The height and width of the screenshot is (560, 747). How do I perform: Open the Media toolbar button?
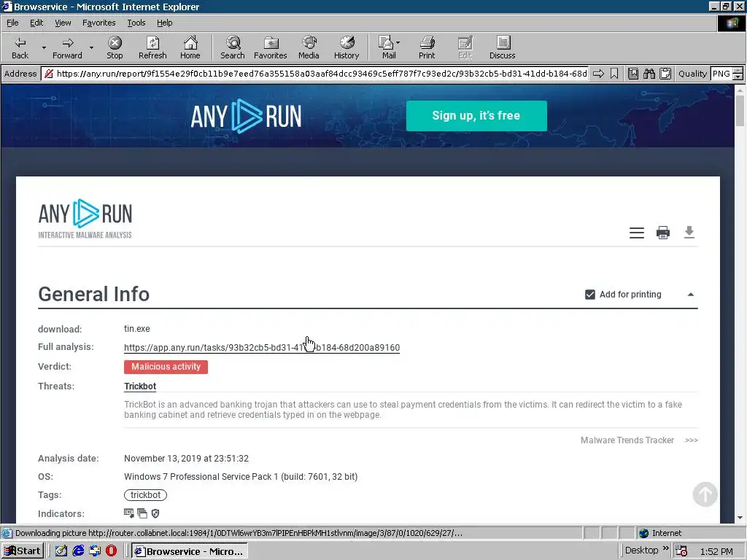coord(309,47)
